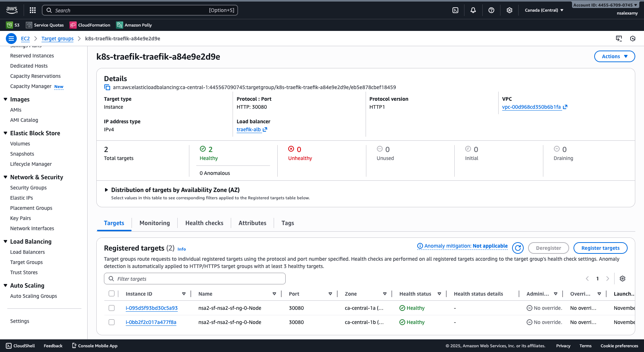644x352 pixels.
Task: Open the Actions dropdown
Action: coord(614,56)
